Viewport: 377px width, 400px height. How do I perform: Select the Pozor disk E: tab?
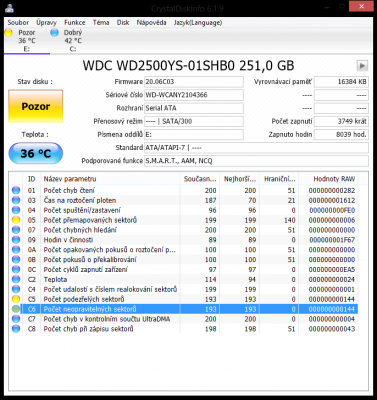pos(27,41)
